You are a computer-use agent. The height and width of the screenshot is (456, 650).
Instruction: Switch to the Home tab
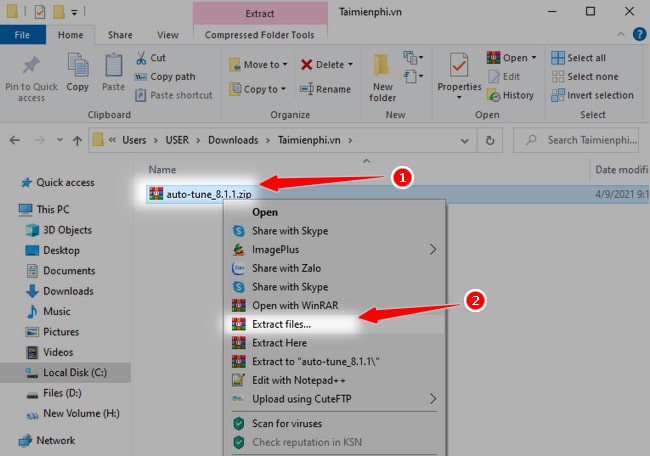(x=70, y=35)
